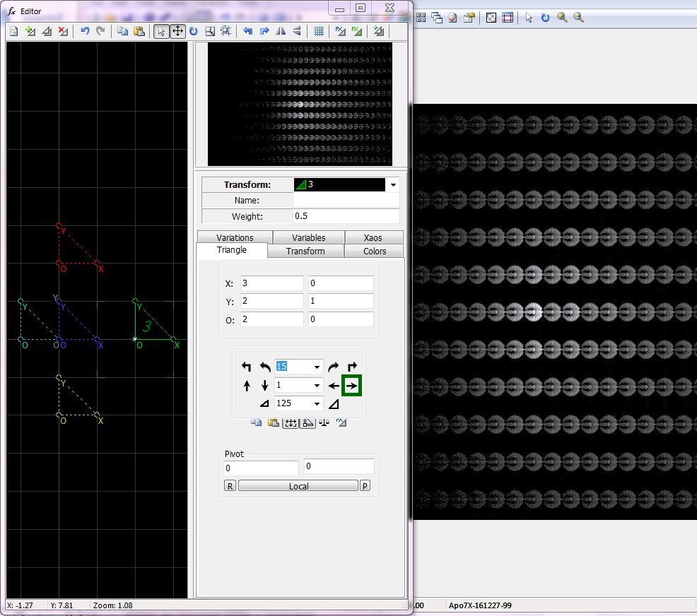Scale the triangle down
Viewport: 697px width, 616px height.
point(264,403)
